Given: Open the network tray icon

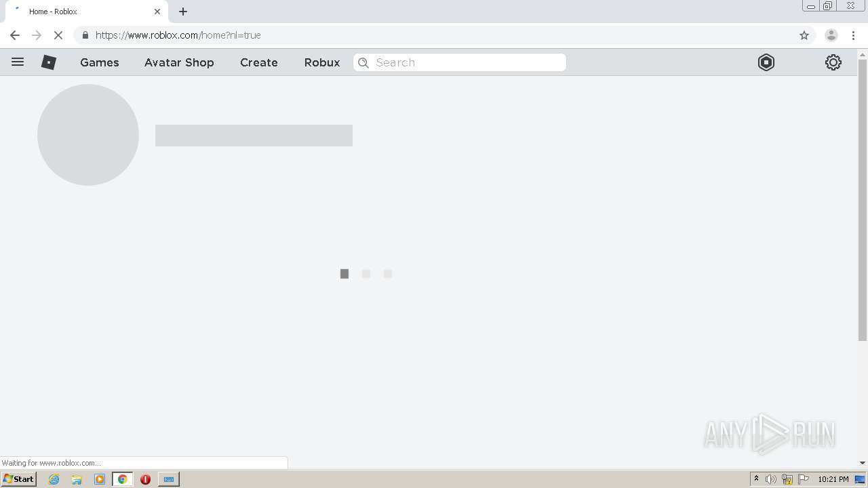Looking at the screenshot, I should click(x=787, y=479).
